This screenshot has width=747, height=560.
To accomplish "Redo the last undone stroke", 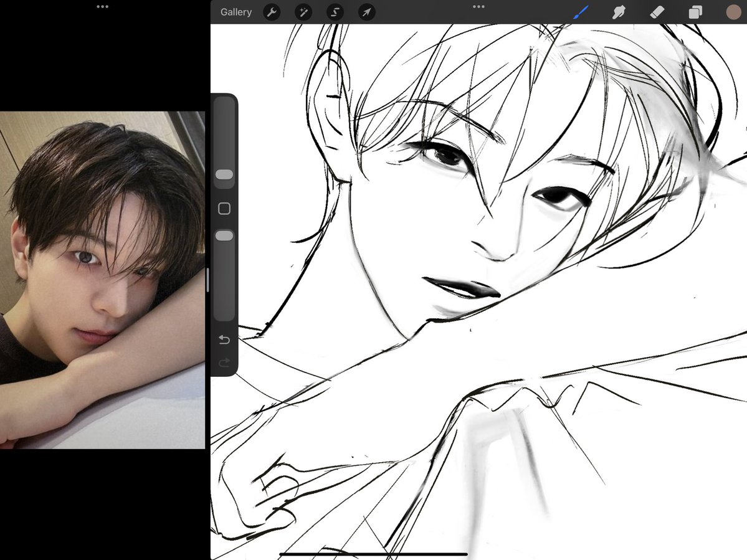I will [x=224, y=363].
